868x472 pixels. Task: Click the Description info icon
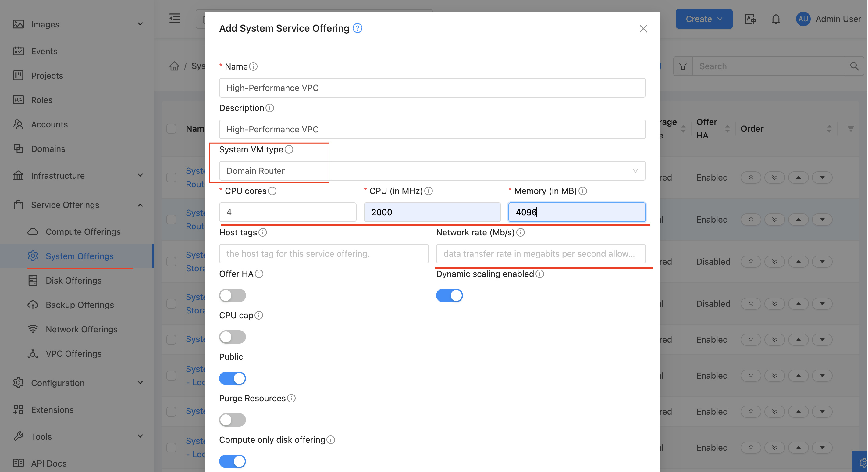point(269,108)
